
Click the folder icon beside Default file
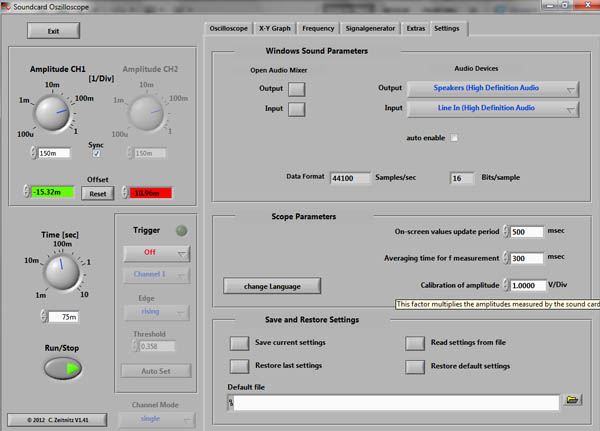(572, 400)
